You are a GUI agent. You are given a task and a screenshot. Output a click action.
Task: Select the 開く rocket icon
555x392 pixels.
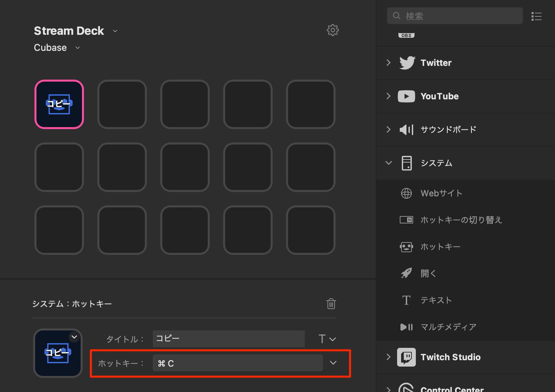click(x=406, y=273)
